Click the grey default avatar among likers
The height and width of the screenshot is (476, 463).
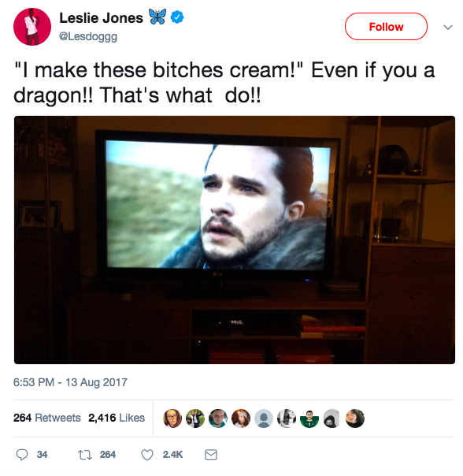pos(264,418)
